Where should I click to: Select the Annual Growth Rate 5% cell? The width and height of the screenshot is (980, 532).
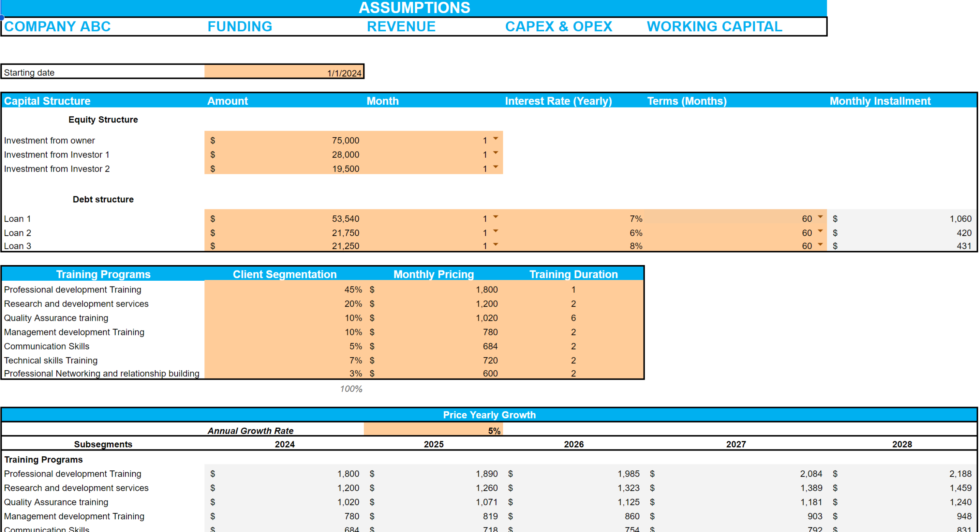(x=433, y=431)
